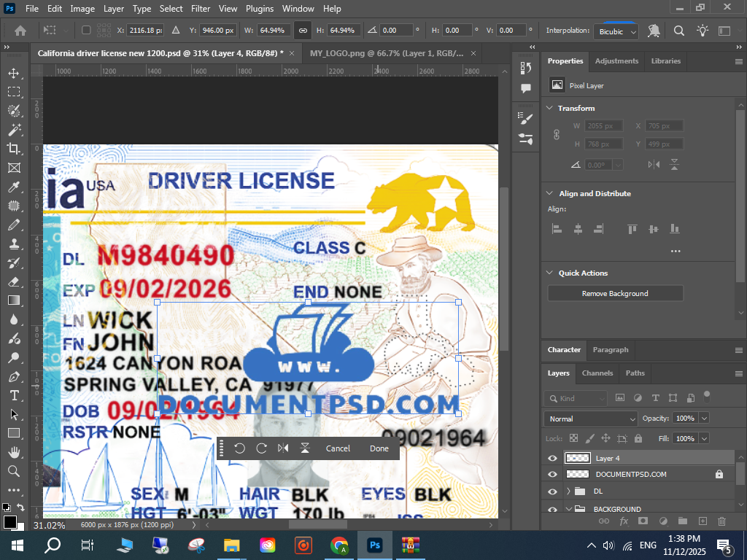Open the Normal blend mode dropdown
The image size is (747, 560).
(590, 419)
